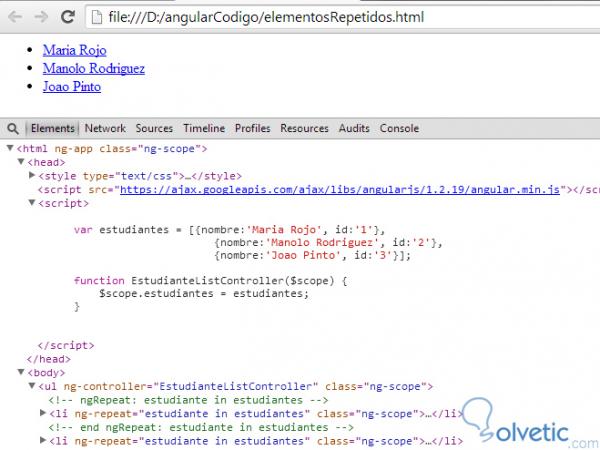Image resolution: width=600 pixels, height=450 pixels.
Task: Click the 'var estudiantes' code line
Action: [230, 230]
